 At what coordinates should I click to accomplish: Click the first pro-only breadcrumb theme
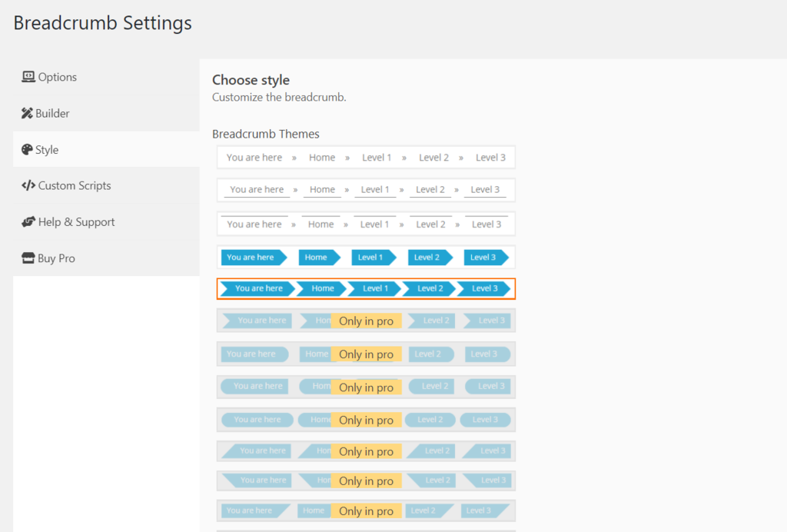pos(366,320)
